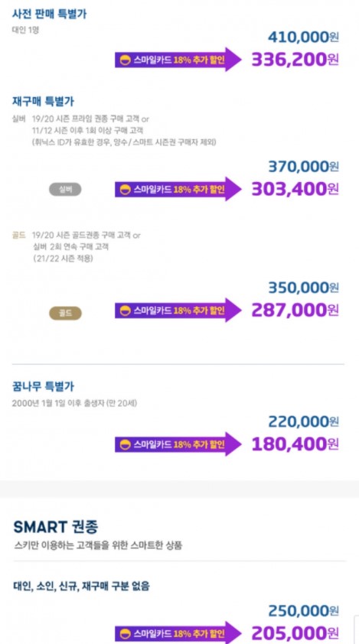Click the smile icon in the SMART 권종 banner
This screenshot has height=644, width=359.
tap(125, 633)
